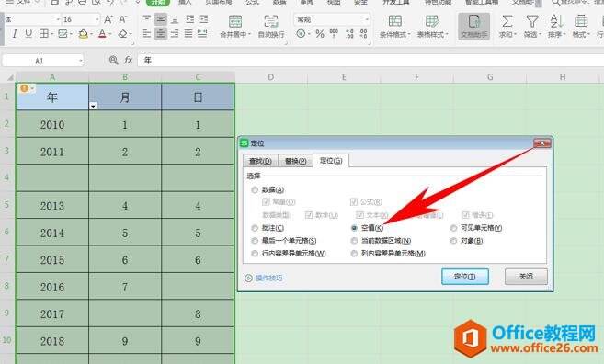Image resolution: width=604 pixels, height=364 pixels.
Task: Expand the cell name box A1 dropdown
Action: (x=81, y=61)
